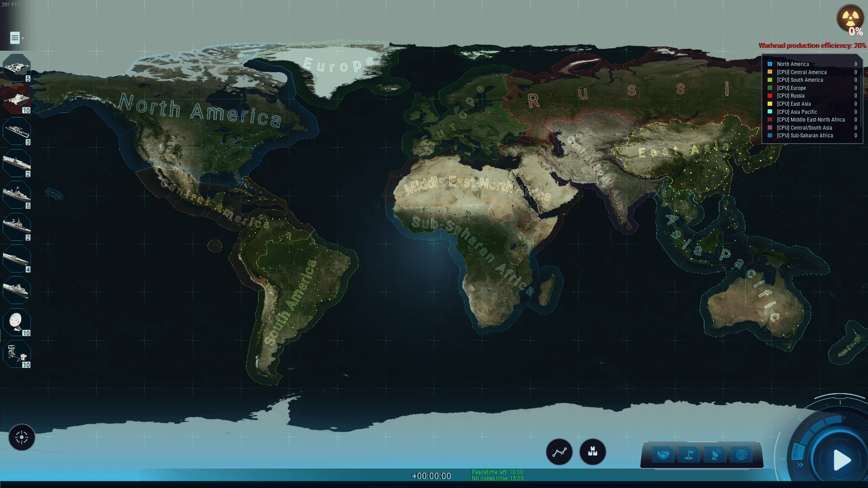Click the No nukes time 15:00 label
The height and width of the screenshot is (488, 868).
pos(497,478)
